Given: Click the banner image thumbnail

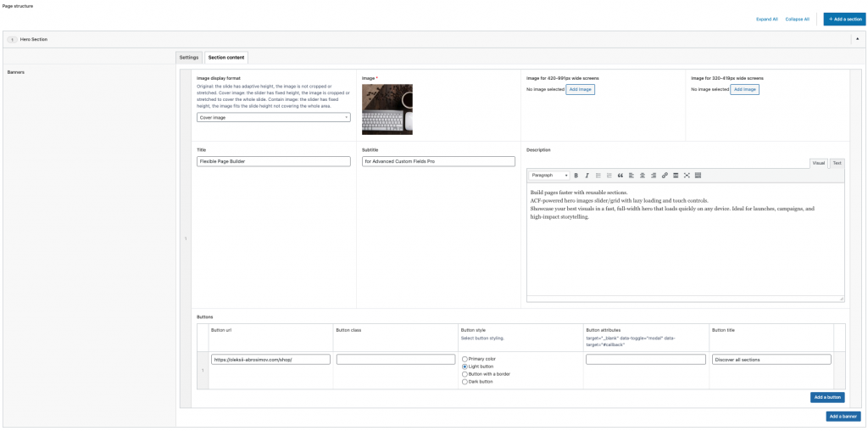Looking at the screenshot, I should (x=387, y=109).
